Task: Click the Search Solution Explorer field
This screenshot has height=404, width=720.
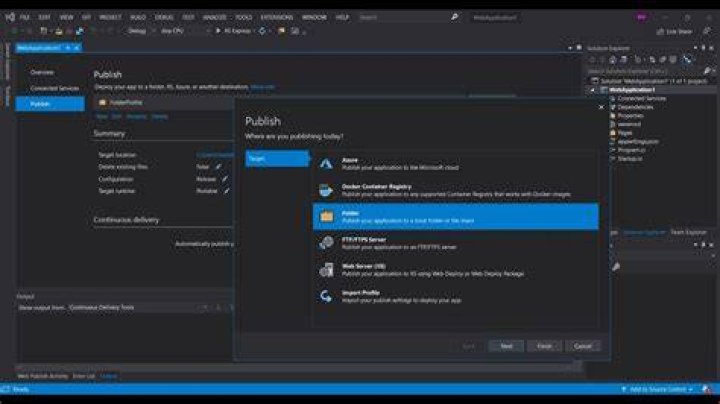Action: (645, 71)
